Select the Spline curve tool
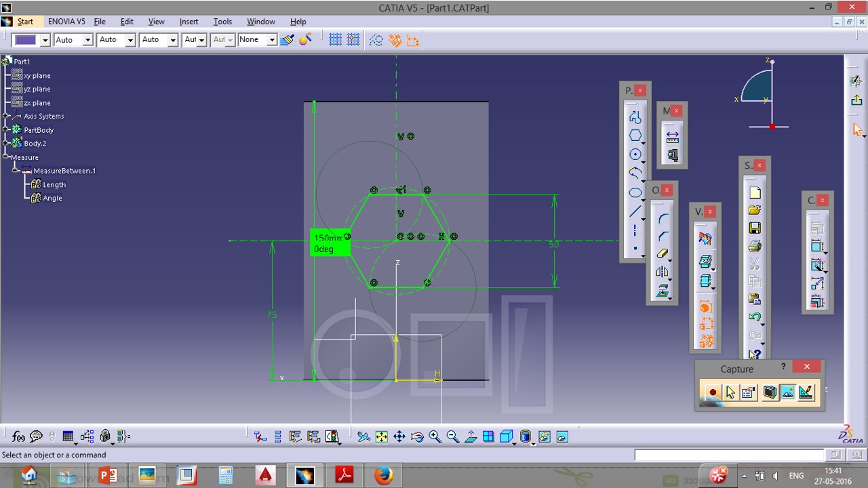Viewport: 868px width, 488px height. click(635, 174)
